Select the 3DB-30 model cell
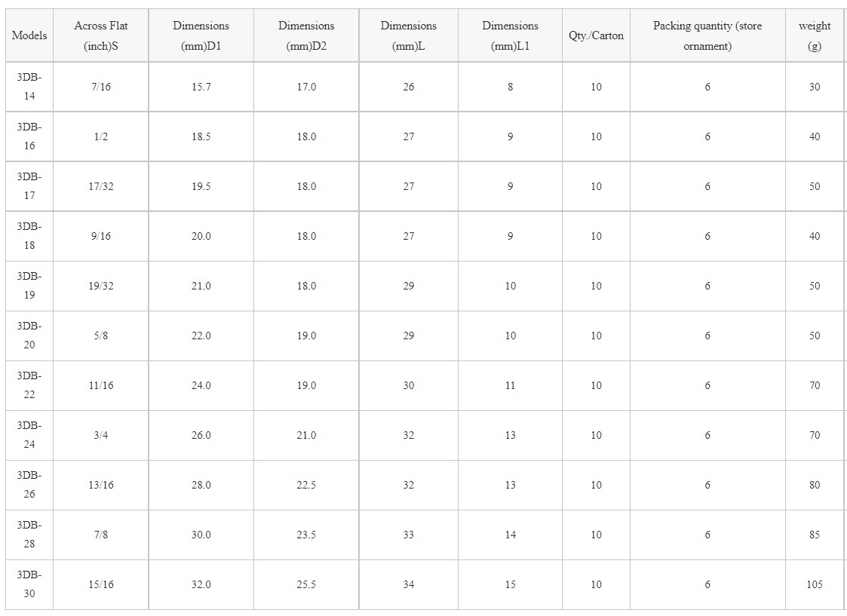The width and height of the screenshot is (847, 616). [29, 584]
